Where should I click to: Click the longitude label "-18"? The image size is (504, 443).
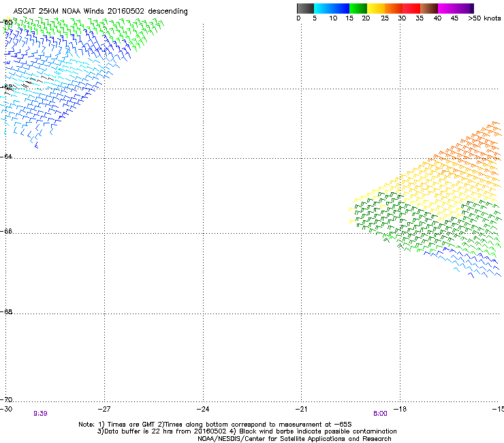coord(400,409)
